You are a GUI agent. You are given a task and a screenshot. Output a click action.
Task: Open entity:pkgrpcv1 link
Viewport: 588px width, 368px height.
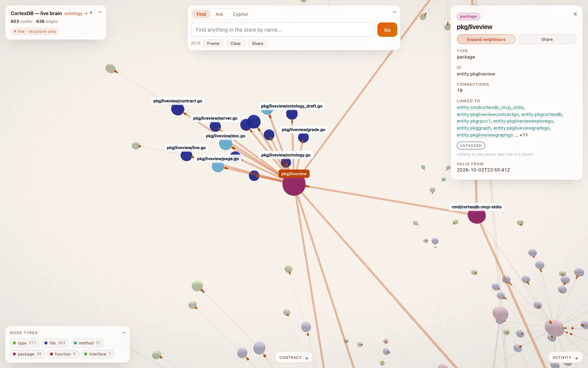click(474, 121)
